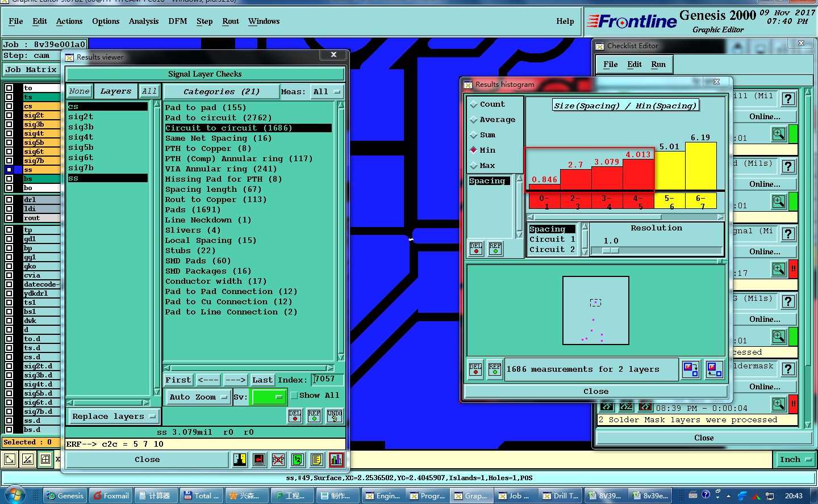Click Close button in Checklist Editor
The width and height of the screenshot is (818, 504).
(x=704, y=438)
